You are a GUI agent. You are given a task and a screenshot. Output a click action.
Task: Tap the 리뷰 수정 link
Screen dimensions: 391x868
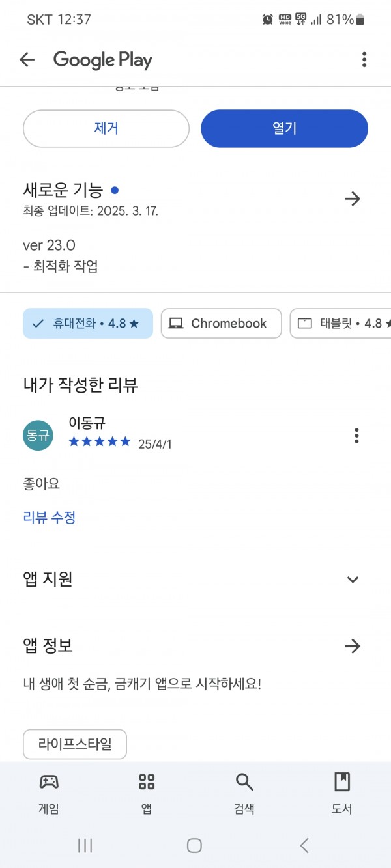(50, 518)
